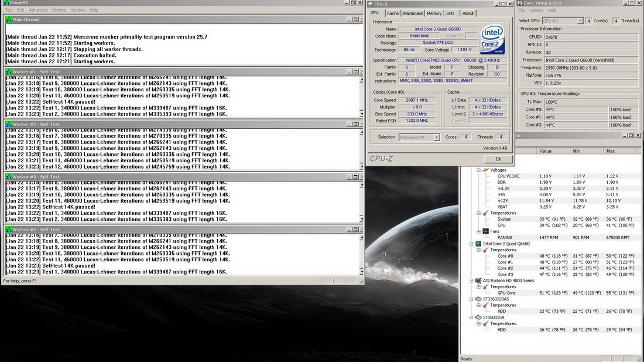Click the ATI Radeon HD 4800 card icon

[x=478, y=281]
